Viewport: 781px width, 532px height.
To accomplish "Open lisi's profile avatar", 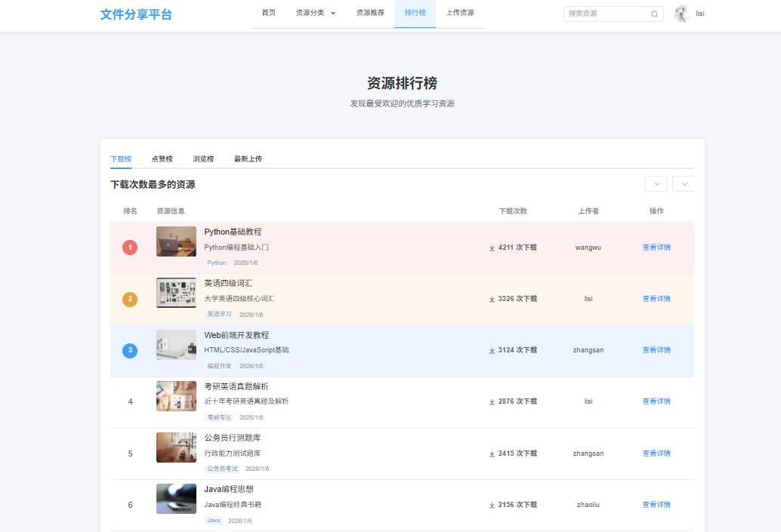I will pos(682,13).
